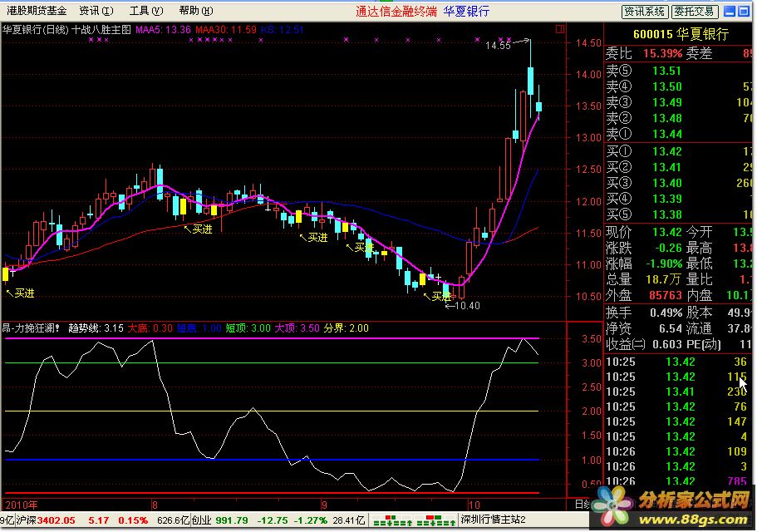Screen dimensions: 757x532
Task: Click the 短底: 1.00 label
Action: tap(199, 328)
